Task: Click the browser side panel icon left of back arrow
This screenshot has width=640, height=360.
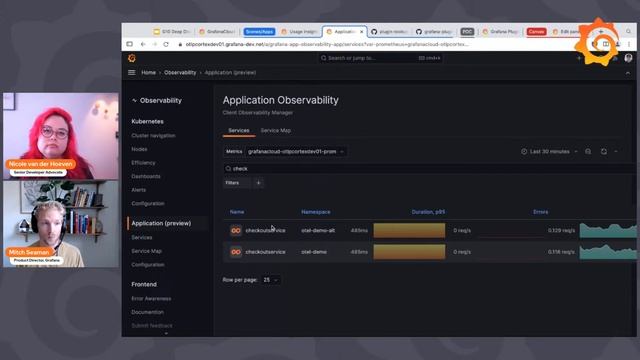Action: tap(129, 44)
